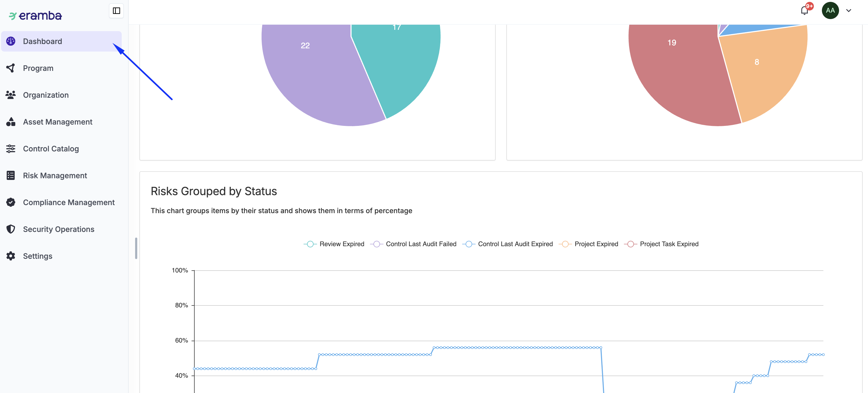The height and width of the screenshot is (393, 868).
Task: Click the Security Operations shield icon
Action: pos(11,229)
